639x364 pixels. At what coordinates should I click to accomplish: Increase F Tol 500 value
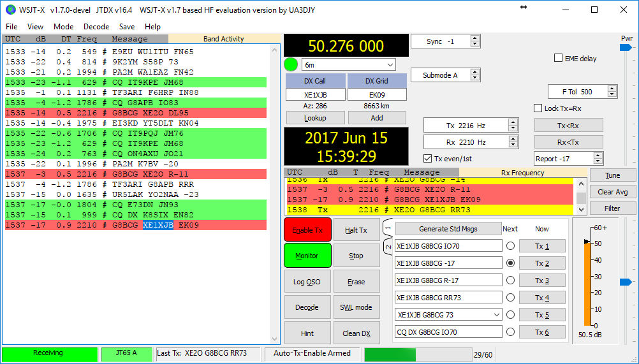coord(612,89)
